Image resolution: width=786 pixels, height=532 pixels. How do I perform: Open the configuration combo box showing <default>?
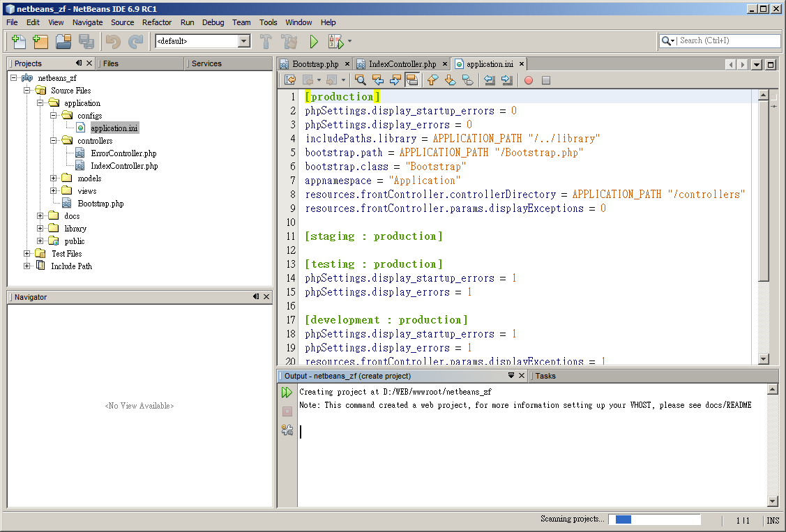(x=203, y=41)
